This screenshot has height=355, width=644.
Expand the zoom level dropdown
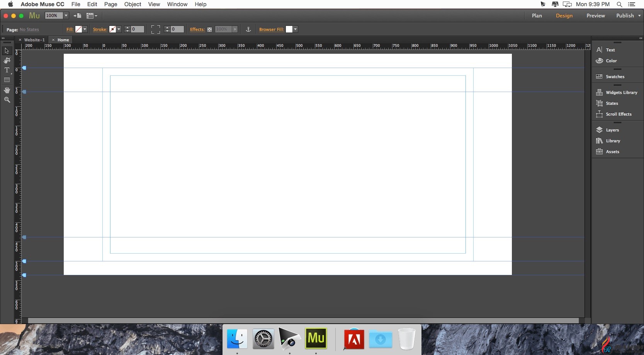coord(66,15)
